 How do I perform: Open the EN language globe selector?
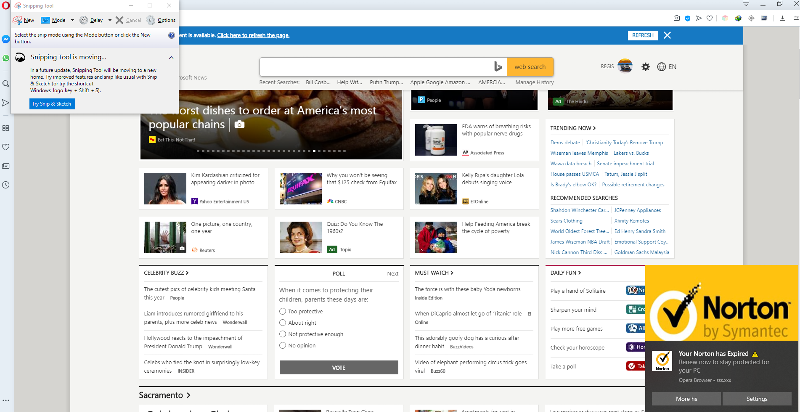(x=666, y=67)
